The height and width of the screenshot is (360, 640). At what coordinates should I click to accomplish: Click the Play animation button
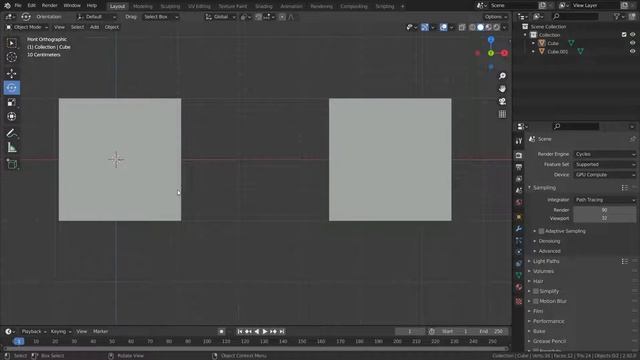(264, 331)
